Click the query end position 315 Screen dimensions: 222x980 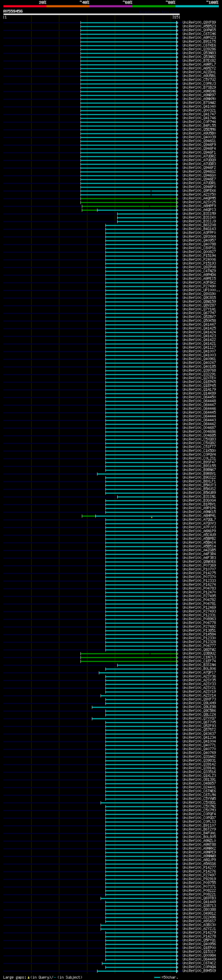pos(175,17)
